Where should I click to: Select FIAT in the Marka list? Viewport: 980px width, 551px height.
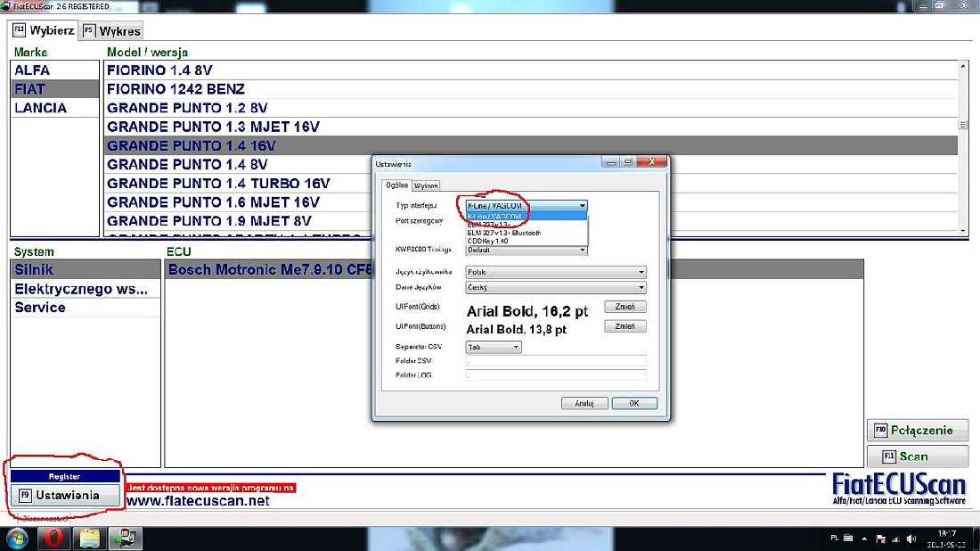(55, 89)
